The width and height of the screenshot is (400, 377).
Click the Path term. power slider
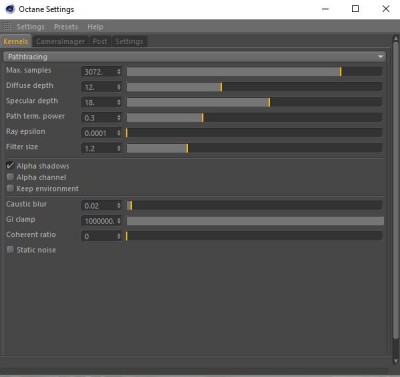tap(254, 117)
